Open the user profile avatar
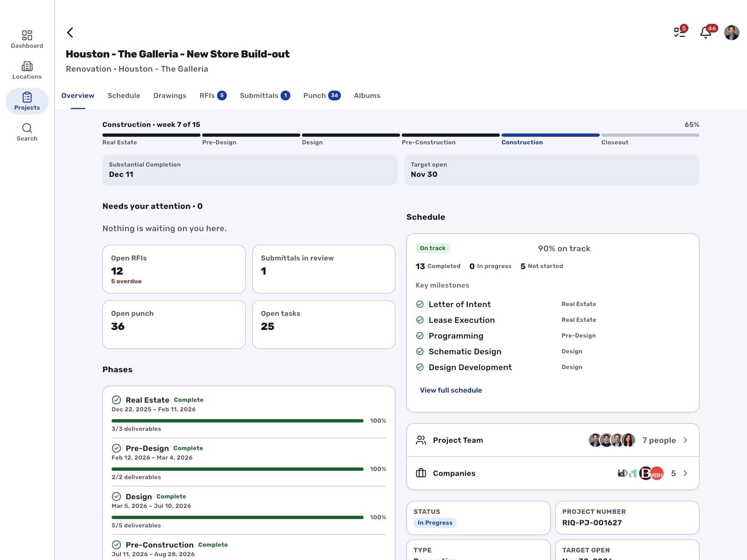Screen dimensions: 747x560 (732, 32)
